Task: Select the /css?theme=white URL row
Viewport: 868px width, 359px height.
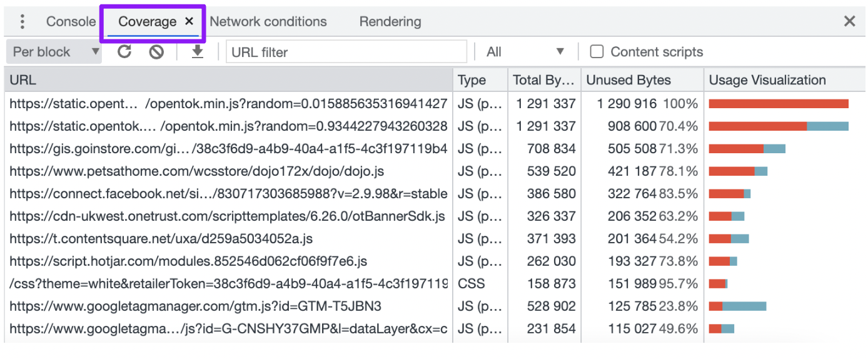Action: coord(228,283)
